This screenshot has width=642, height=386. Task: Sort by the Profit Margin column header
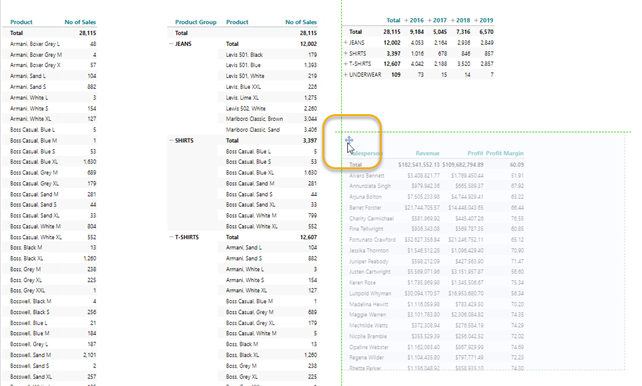(x=505, y=153)
